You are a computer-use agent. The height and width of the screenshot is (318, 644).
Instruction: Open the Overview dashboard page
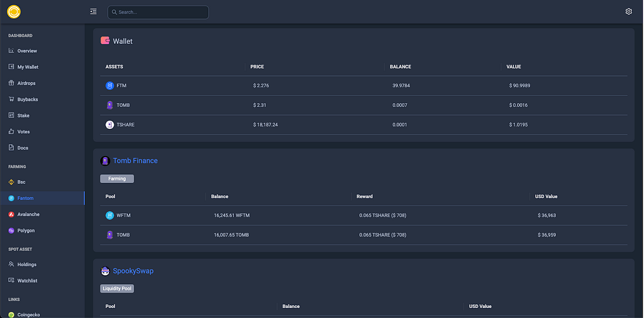(27, 51)
